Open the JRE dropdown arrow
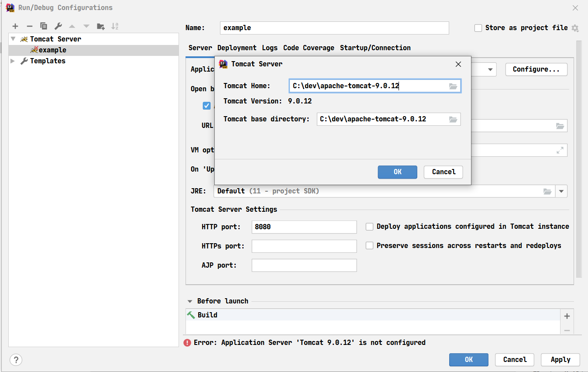This screenshot has height=372, width=588. 561,191
